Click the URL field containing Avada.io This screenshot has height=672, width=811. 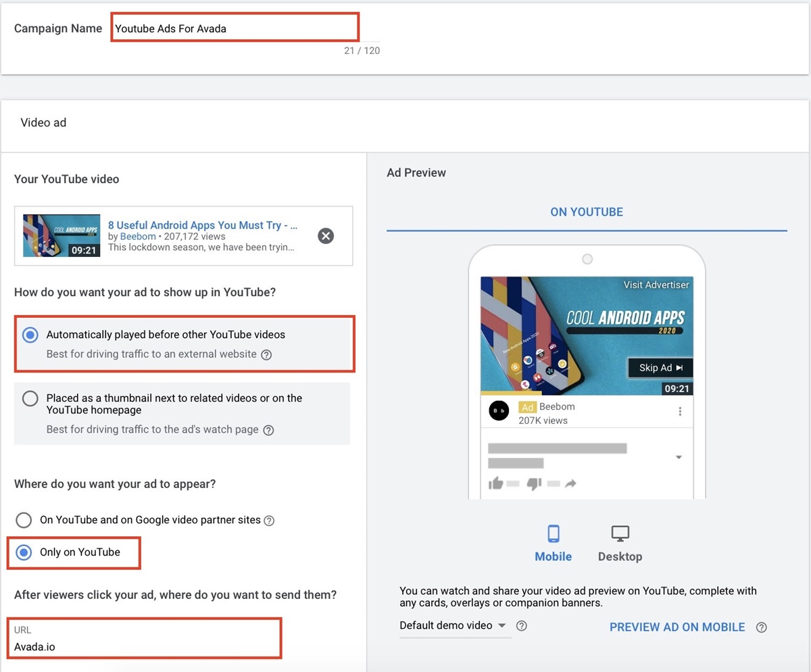pyautogui.click(x=145, y=646)
